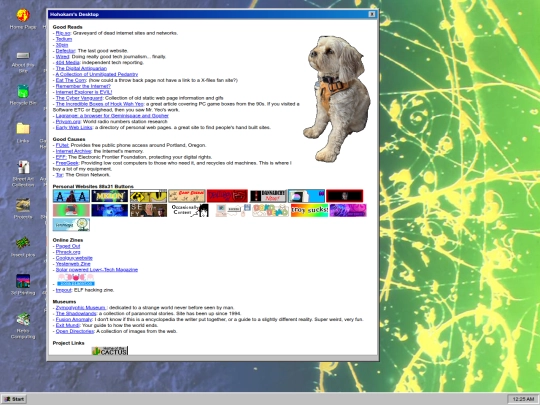Click the MELON 88x31 button
The image size is (540, 405).
point(110,196)
